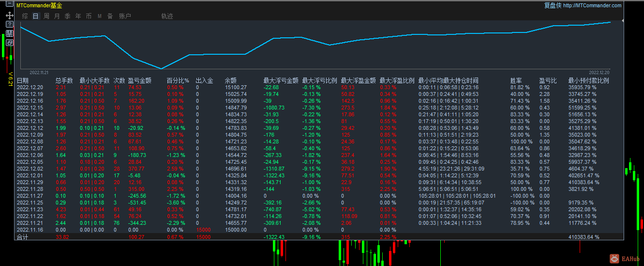
Task: Click the 禁 disable icon in sidebar
Action: coord(9,33)
